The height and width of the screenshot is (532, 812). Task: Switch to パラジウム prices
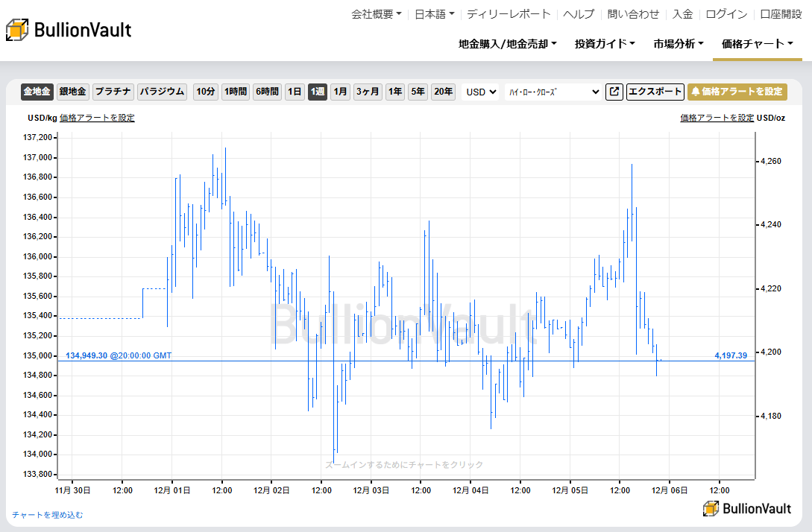point(162,92)
